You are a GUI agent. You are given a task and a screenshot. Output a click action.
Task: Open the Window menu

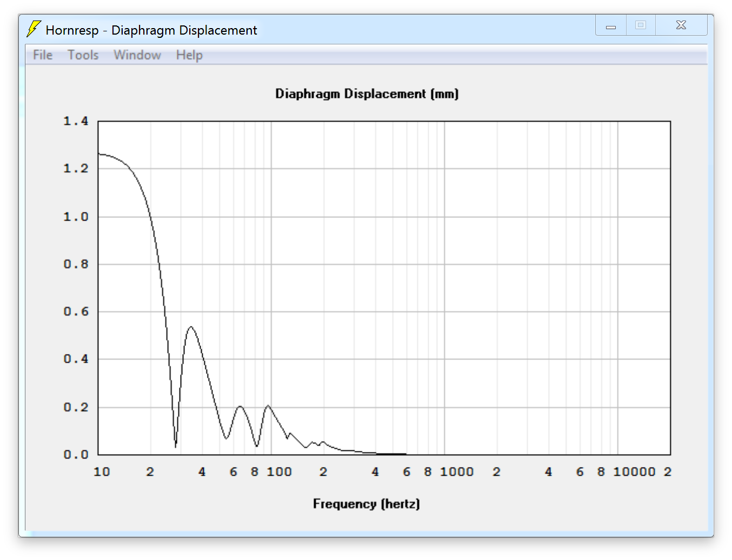[x=137, y=55]
